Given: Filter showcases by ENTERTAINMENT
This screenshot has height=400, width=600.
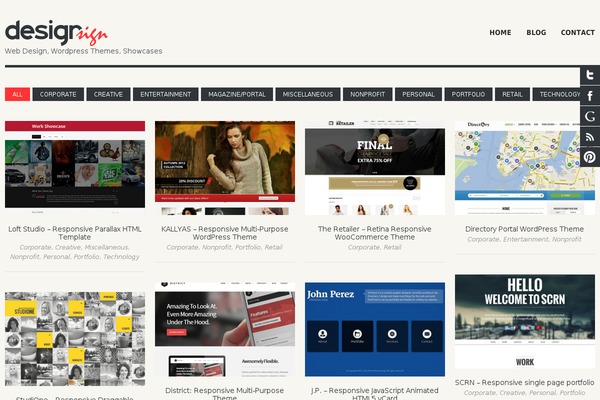Looking at the screenshot, I should (166, 94).
